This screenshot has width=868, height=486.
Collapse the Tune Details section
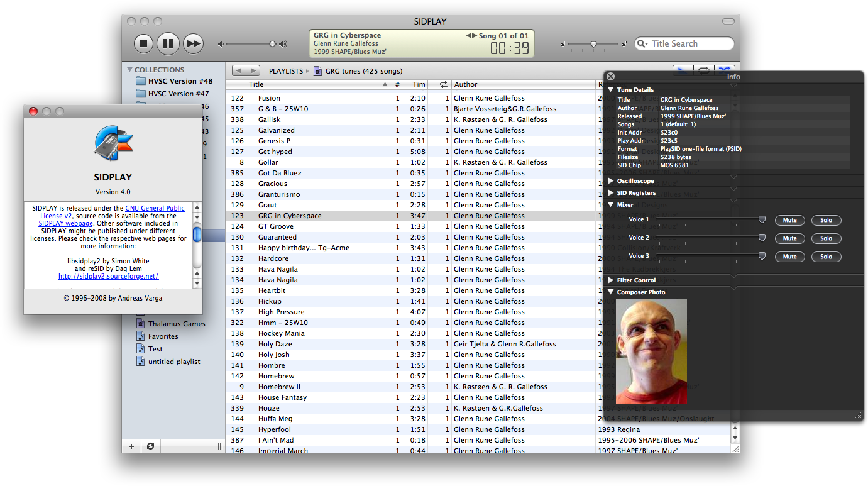point(610,90)
